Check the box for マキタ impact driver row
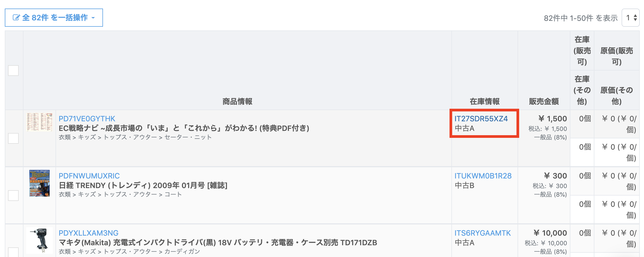Image resolution: width=644 pixels, height=257 pixels. [13, 252]
